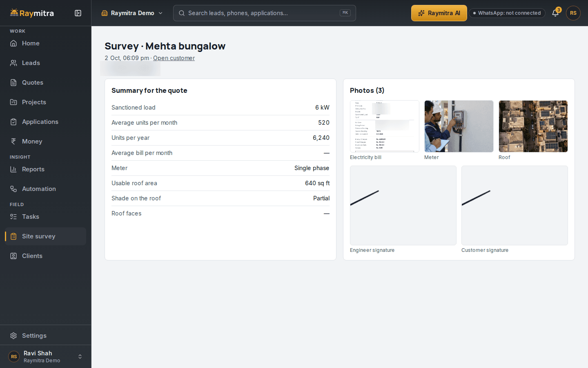The height and width of the screenshot is (368, 588).
Task: Click the Money rupee icon
Action: tap(13, 141)
